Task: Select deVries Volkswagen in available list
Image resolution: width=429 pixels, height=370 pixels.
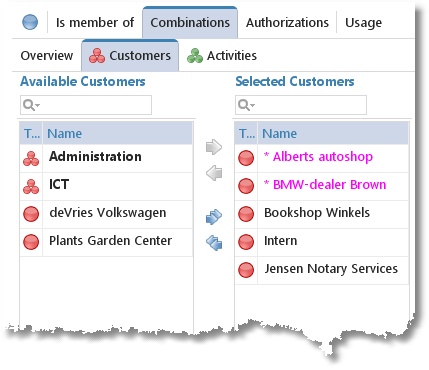Action: click(106, 214)
